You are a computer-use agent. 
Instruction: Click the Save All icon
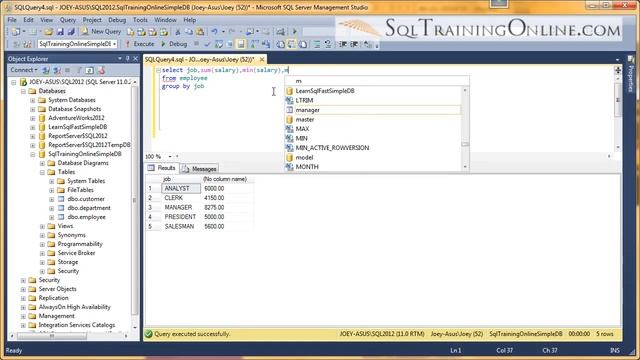71,31
